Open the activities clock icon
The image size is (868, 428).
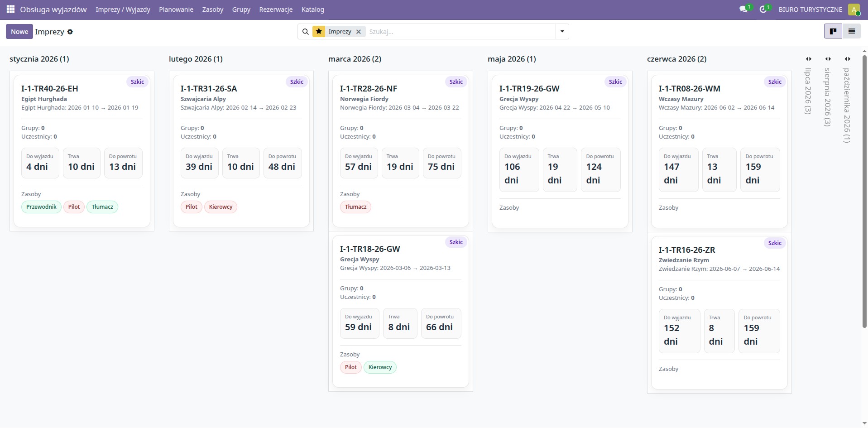coord(763,9)
